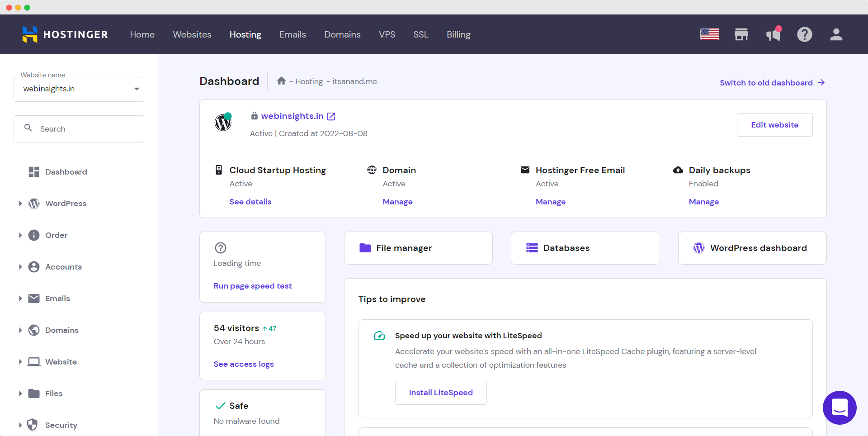Open Databases card

point(585,248)
